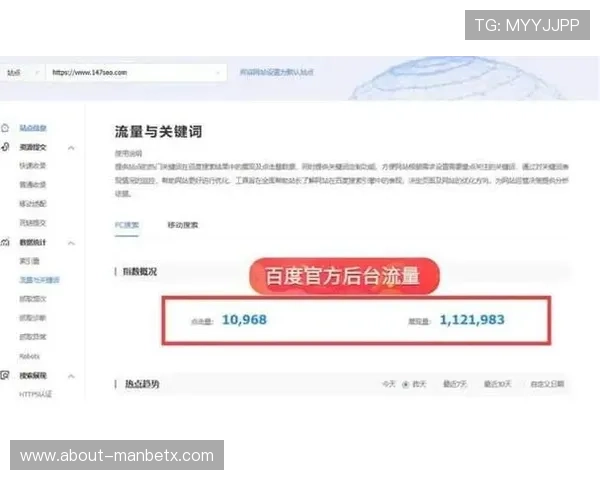Click the search icon beside 搜索展现

coord(5,376)
